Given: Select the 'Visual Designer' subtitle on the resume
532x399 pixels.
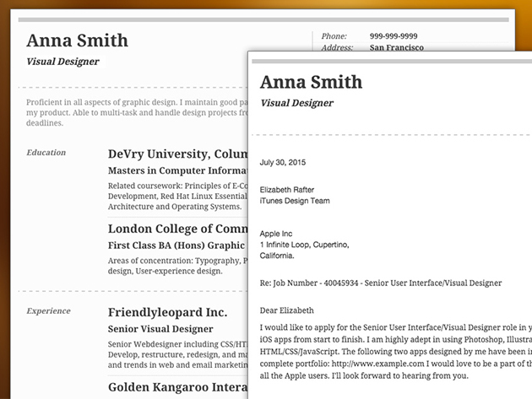Looking at the screenshot, I should point(62,62).
